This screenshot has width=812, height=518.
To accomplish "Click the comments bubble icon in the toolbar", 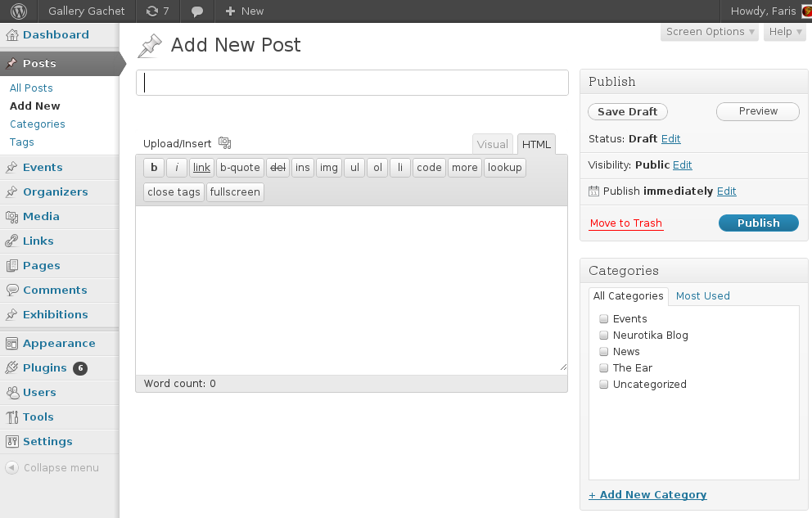I will (x=197, y=11).
